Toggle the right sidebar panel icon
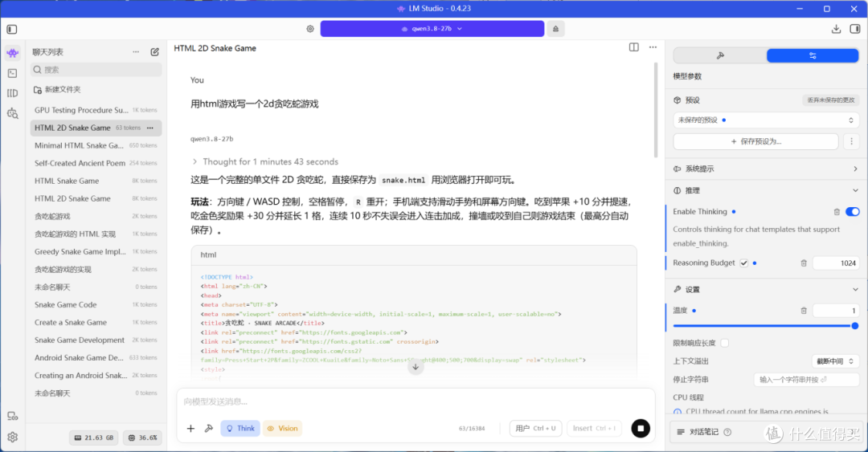The height and width of the screenshot is (452, 868). [855, 29]
